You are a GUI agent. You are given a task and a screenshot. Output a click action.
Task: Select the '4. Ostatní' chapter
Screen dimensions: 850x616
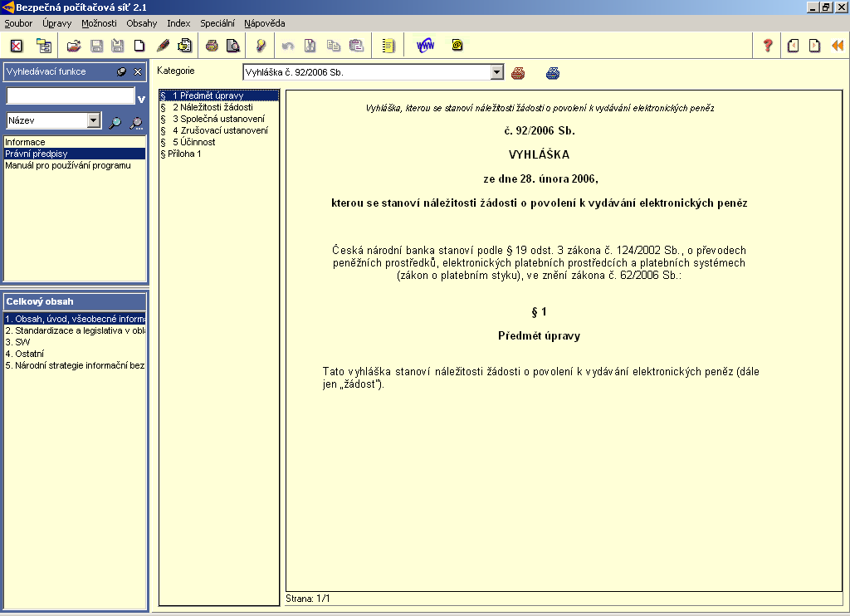pos(75,354)
